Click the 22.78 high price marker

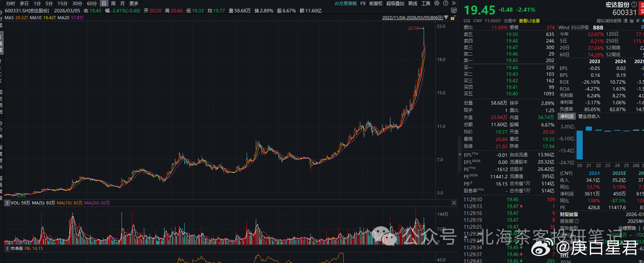[x=413, y=28]
